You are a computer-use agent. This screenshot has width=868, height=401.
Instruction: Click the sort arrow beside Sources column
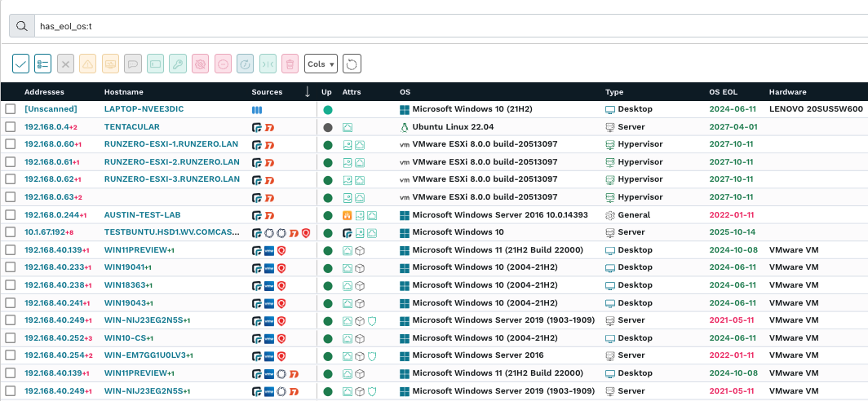[x=307, y=92]
